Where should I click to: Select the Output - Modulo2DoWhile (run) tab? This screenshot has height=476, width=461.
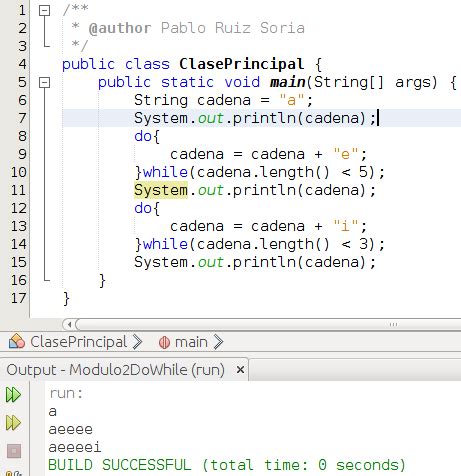coord(115,370)
